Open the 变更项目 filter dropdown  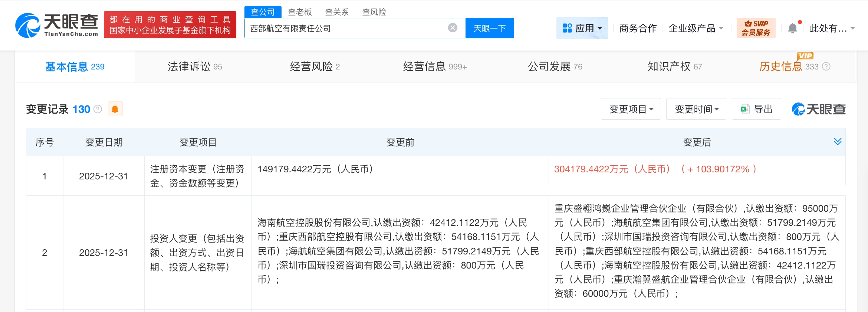631,109
